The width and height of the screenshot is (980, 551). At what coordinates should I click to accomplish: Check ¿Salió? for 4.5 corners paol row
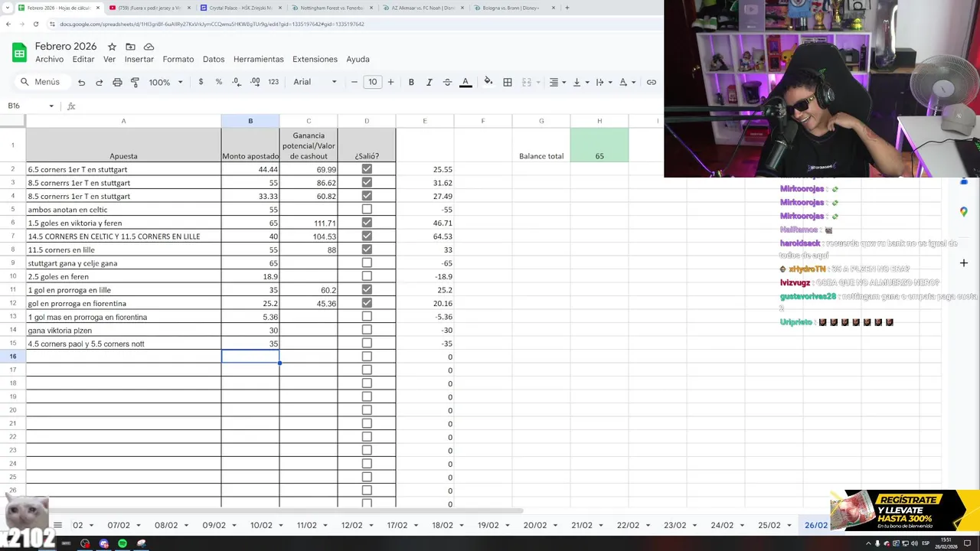click(x=367, y=343)
